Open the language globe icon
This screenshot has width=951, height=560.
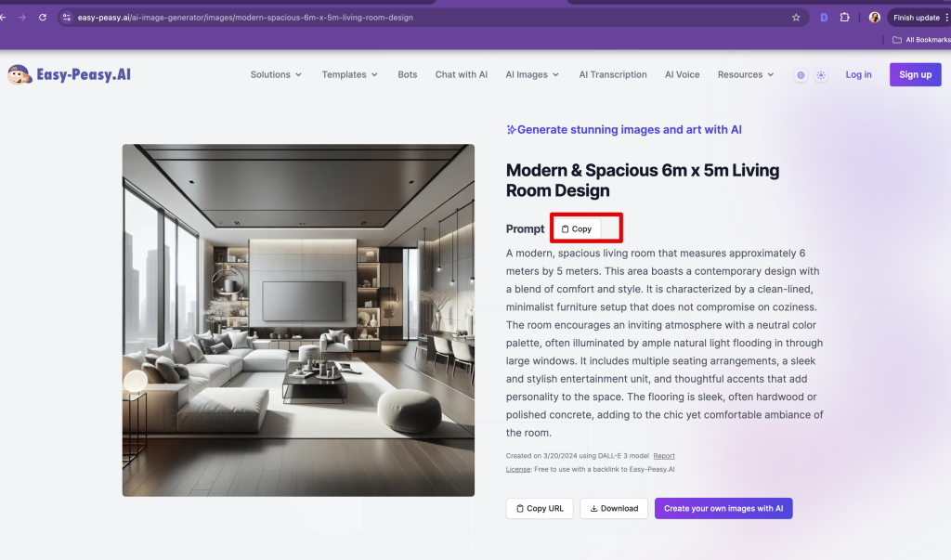(x=801, y=75)
